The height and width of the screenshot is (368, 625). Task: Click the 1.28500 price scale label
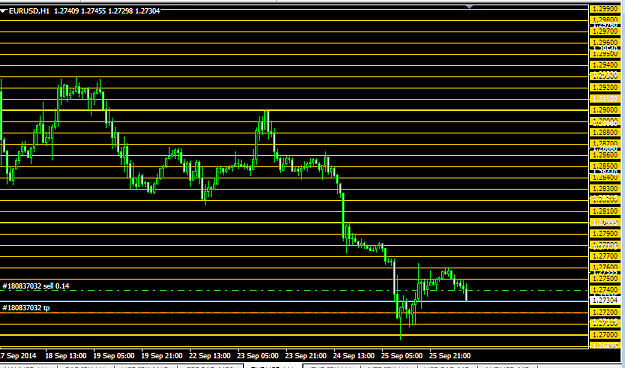pos(605,166)
